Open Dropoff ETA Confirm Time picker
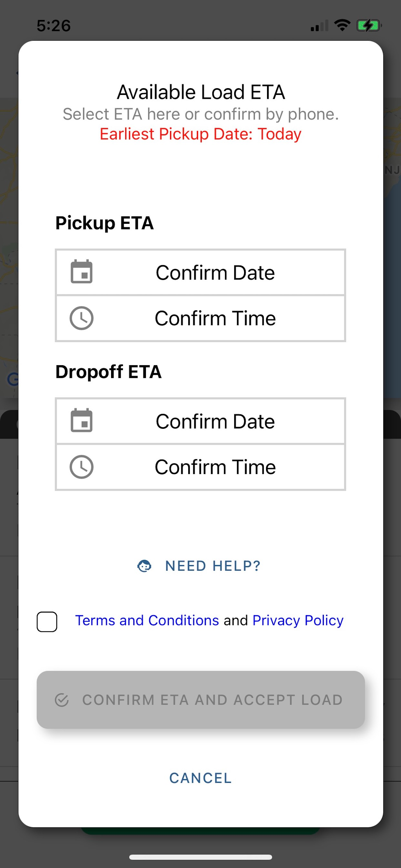 [215, 467]
